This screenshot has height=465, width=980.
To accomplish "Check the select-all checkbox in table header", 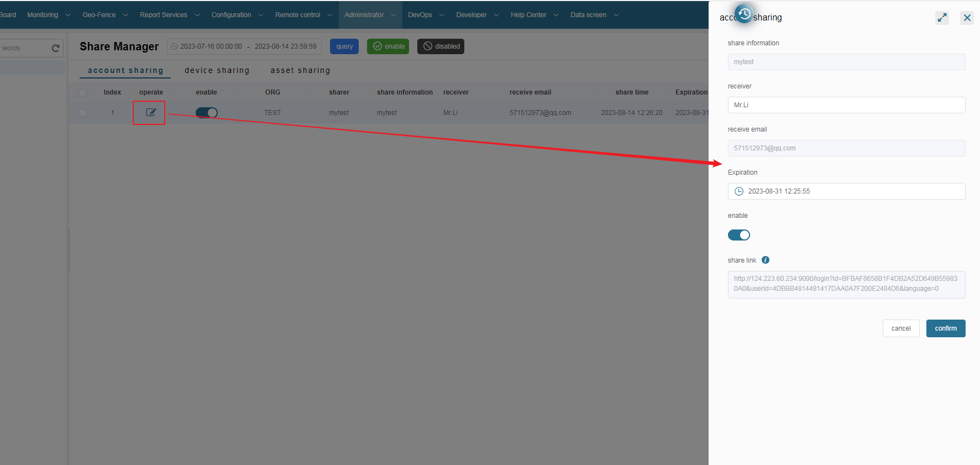I will (82, 93).
